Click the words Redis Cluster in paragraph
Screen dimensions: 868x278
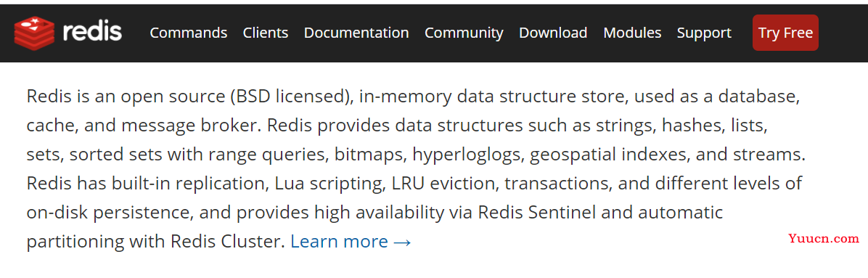227,242
